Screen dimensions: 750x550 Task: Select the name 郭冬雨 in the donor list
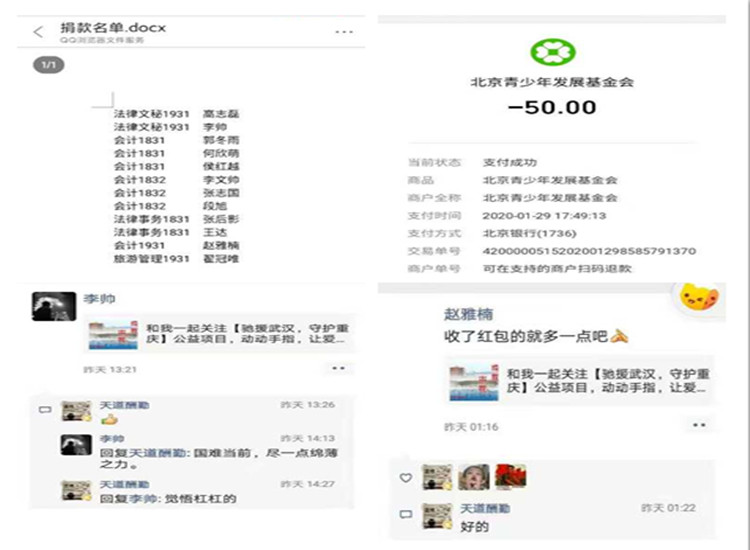pos(221,140)
